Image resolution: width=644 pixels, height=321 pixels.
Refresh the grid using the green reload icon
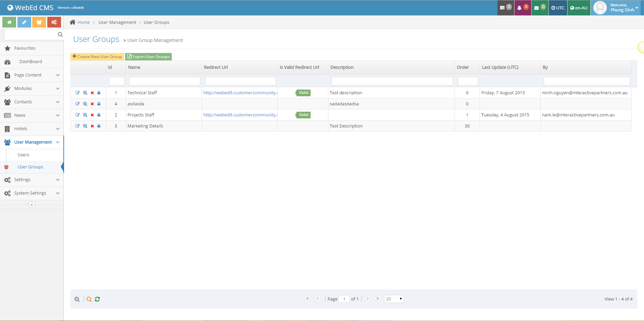point(97,299)
